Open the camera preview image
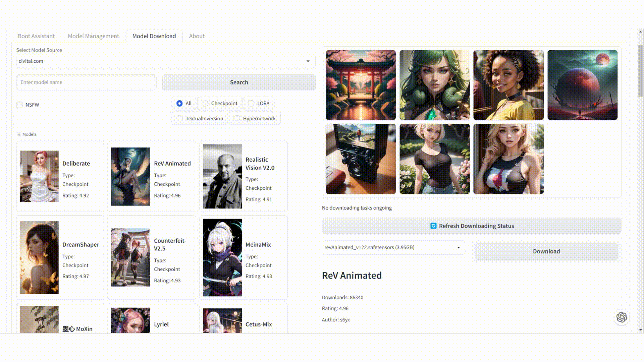This screenshot has height=362, width=644. [361, 159]
